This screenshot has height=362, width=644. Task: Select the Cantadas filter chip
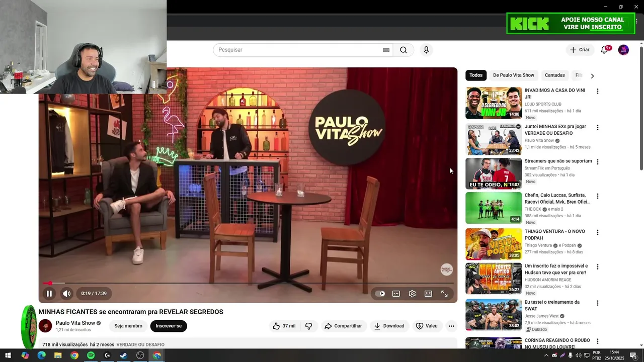(x=554, y=75)
